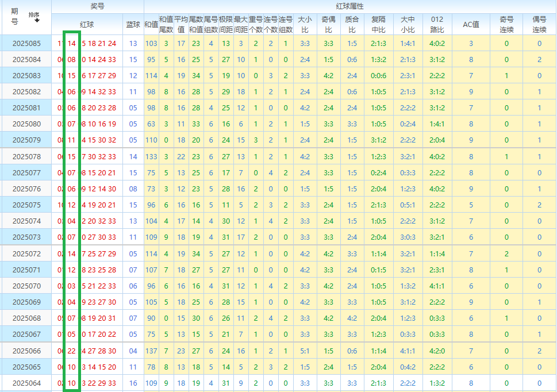The image size is (557, 392).
Task: Select issue 2025064 in the list
Action: (x=26, y=383)
